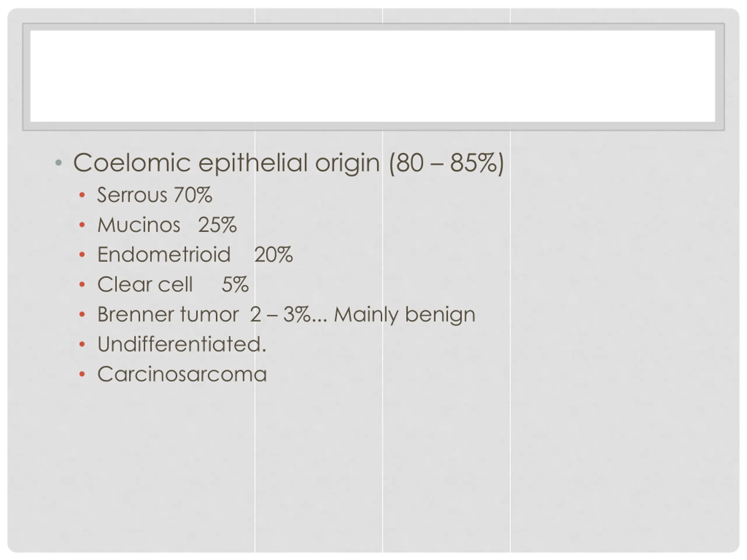Click the red bullet before Serrous
The width and height of the screenshot is (747, 560).
click(82, 195)
